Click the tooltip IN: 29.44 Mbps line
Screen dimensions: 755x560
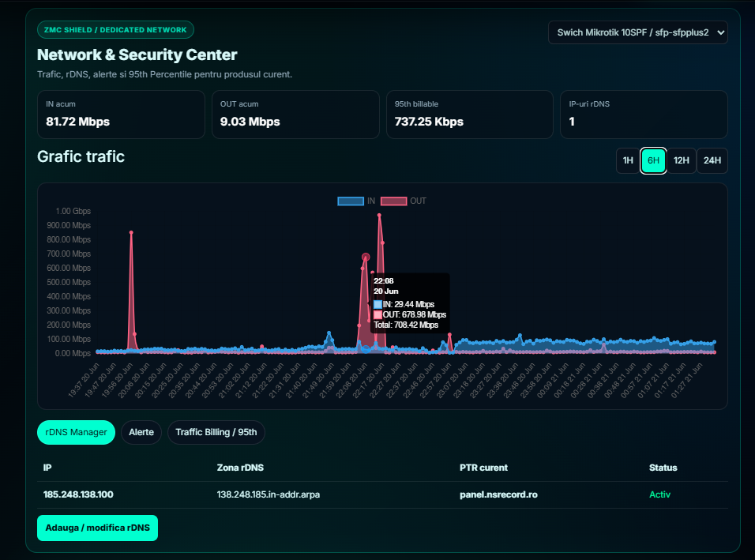[x=404, y=304]
